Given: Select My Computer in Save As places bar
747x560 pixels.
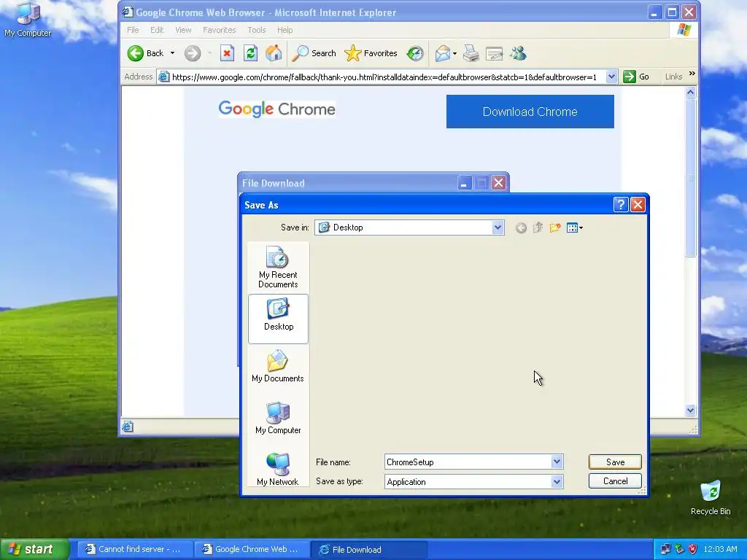Looking at the screenshot, I should point(278,418).
